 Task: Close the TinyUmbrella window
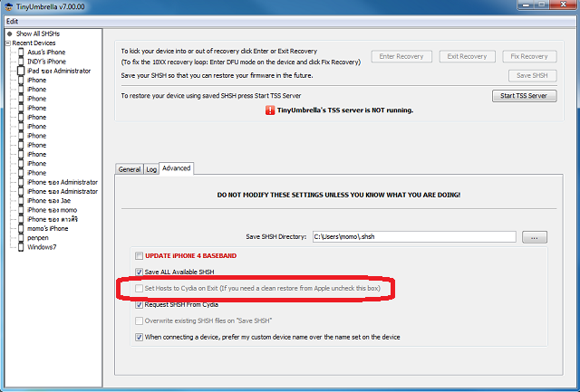click(564, 5)
